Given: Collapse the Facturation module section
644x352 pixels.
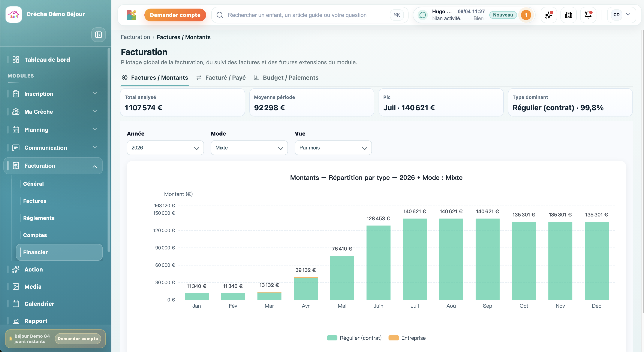Looking at the screenshot, I should [x=94, y=166].
